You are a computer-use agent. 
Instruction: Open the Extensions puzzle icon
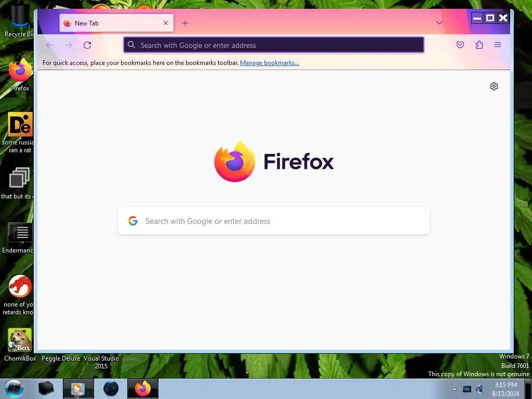tap(479, 45)
